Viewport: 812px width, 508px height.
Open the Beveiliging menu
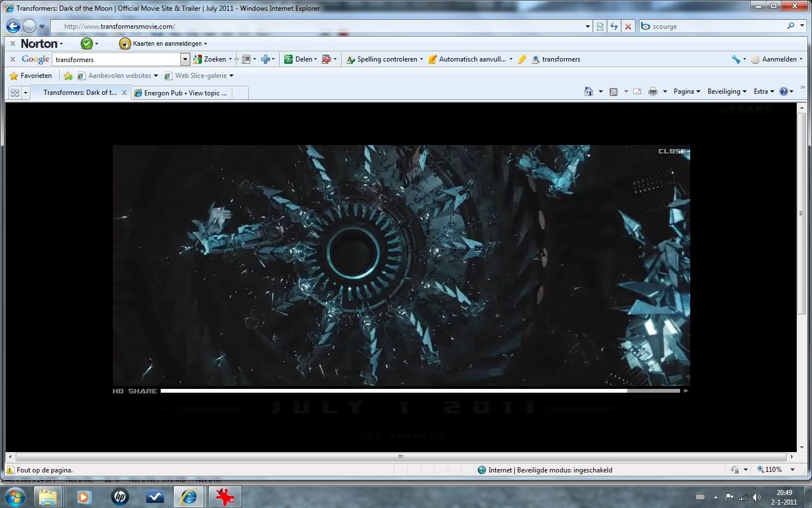click(x=727, y=91)
